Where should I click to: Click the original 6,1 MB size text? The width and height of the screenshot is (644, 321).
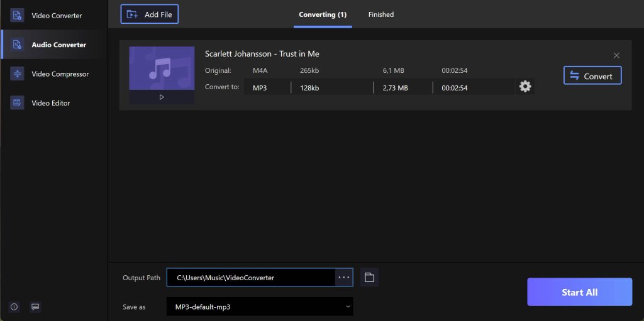click(394, 70)
